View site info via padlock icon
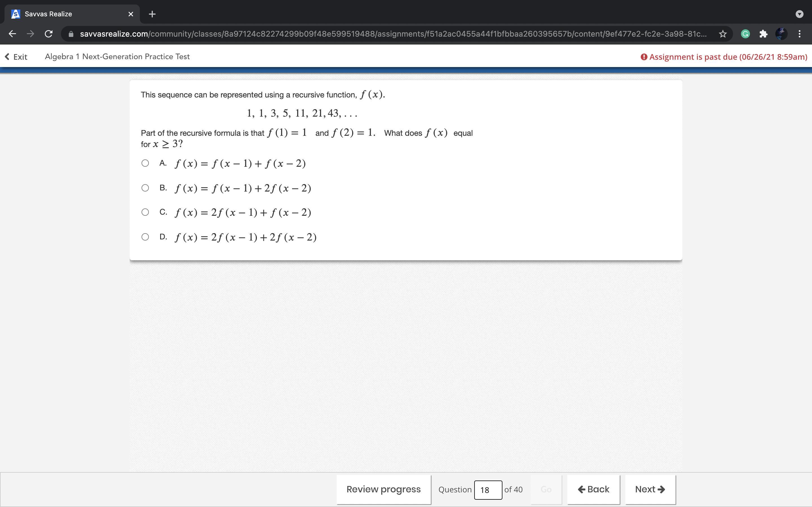The image size is (812, 507). pos(71,34)
